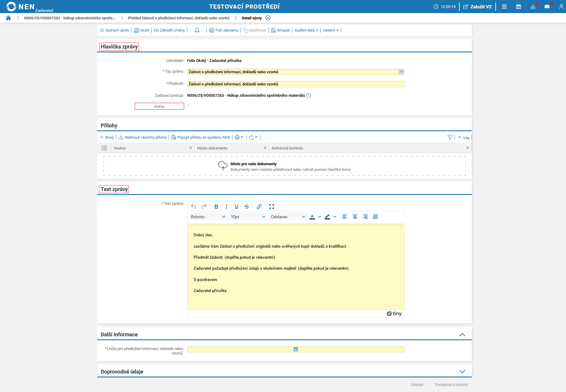Click the notification bell in the toolbar
Screen dimensions: 566x392
click(x=197, y=30)
